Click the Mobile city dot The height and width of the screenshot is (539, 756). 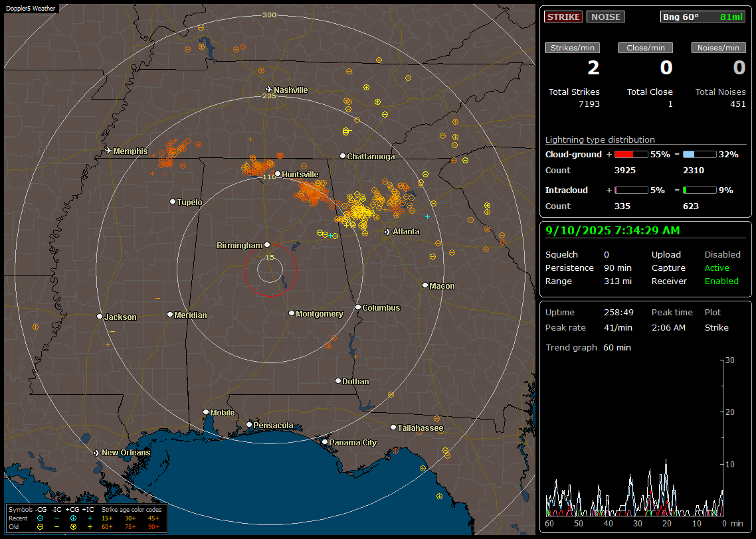coord(206,412)
